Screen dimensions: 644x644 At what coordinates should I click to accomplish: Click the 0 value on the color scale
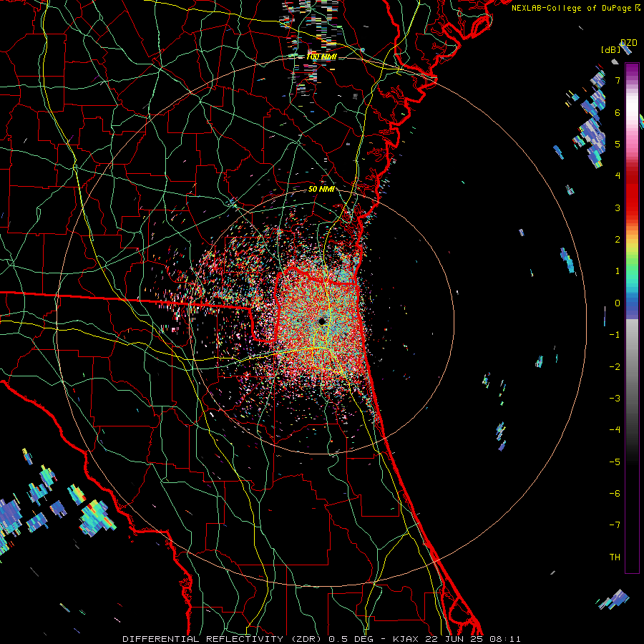[618, 303]
